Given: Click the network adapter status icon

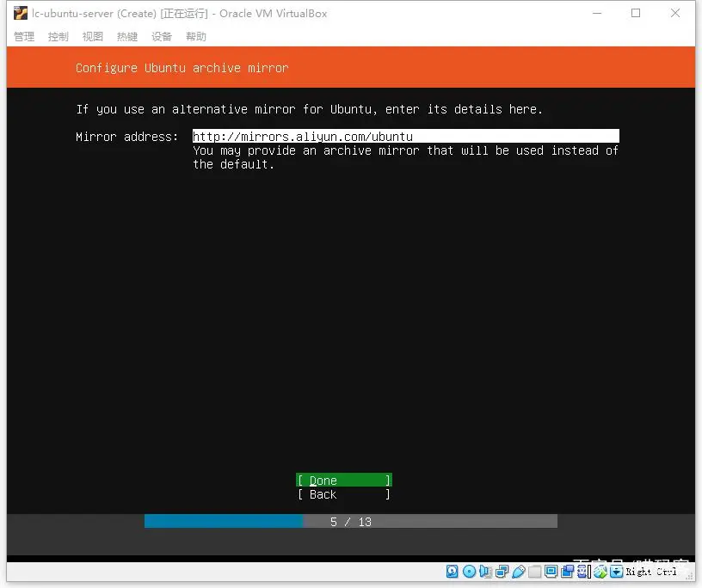Looking at the screenshot, I should click(502, 572).
